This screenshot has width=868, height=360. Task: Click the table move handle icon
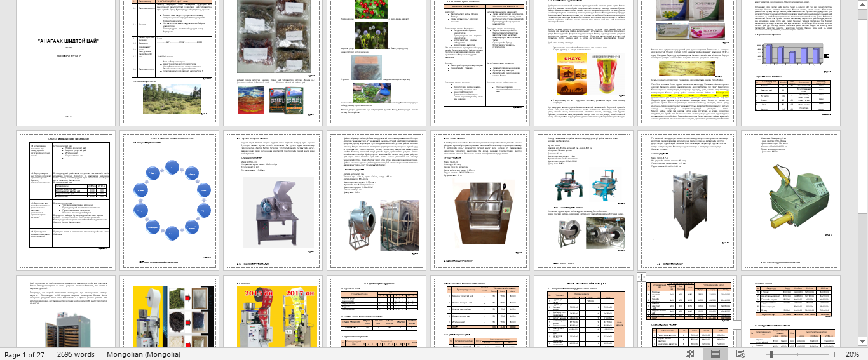[641, 277]
